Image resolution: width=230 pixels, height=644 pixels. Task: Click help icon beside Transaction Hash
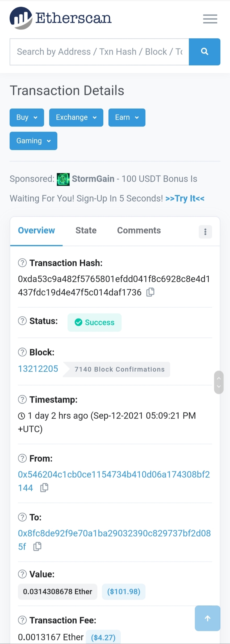(22, 263)
